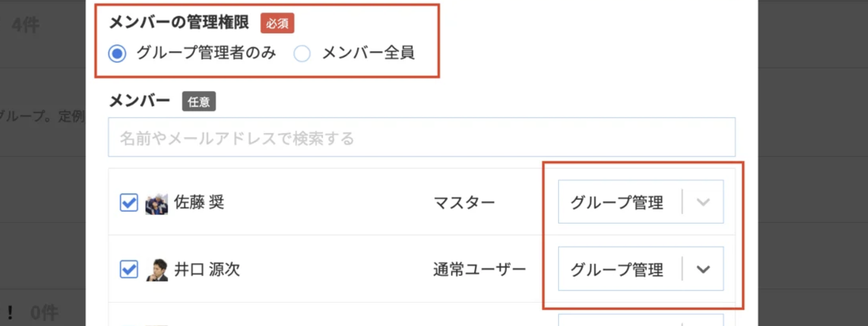Click the exclamation mark icon near 0件
The image size is (868, 326).
(10, 313)
